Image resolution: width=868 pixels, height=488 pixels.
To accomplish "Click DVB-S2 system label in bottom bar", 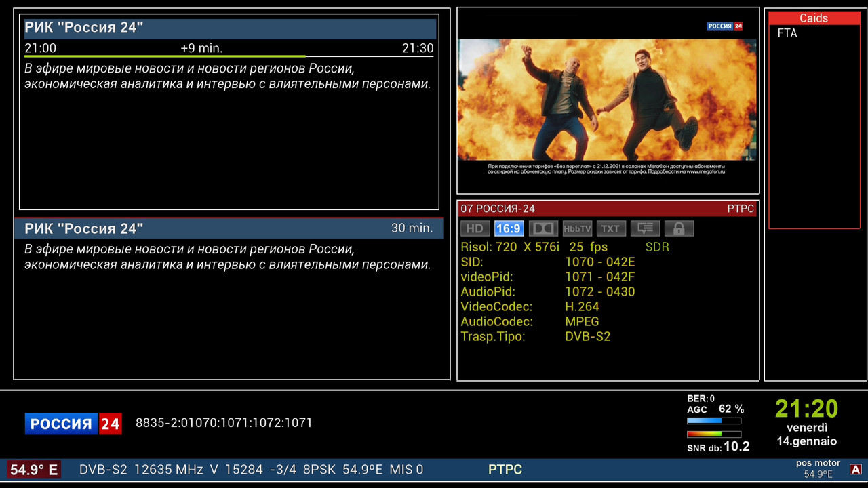I will [x=103, y=470].
